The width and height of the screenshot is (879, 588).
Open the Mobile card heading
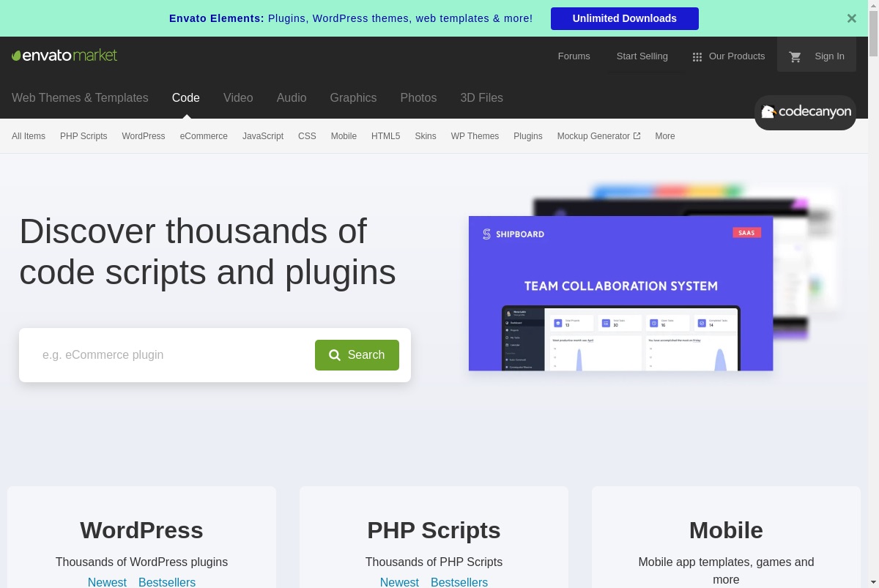[x=726, y=530]
